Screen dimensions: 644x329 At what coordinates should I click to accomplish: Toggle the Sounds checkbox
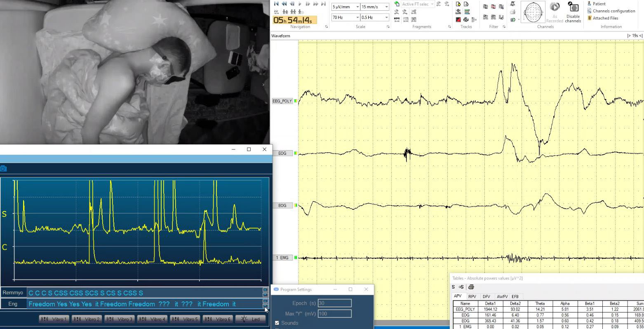(277, 323)
